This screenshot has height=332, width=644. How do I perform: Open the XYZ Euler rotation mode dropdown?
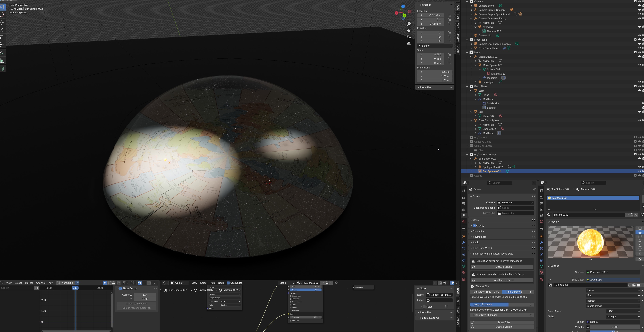click(435, 46)
